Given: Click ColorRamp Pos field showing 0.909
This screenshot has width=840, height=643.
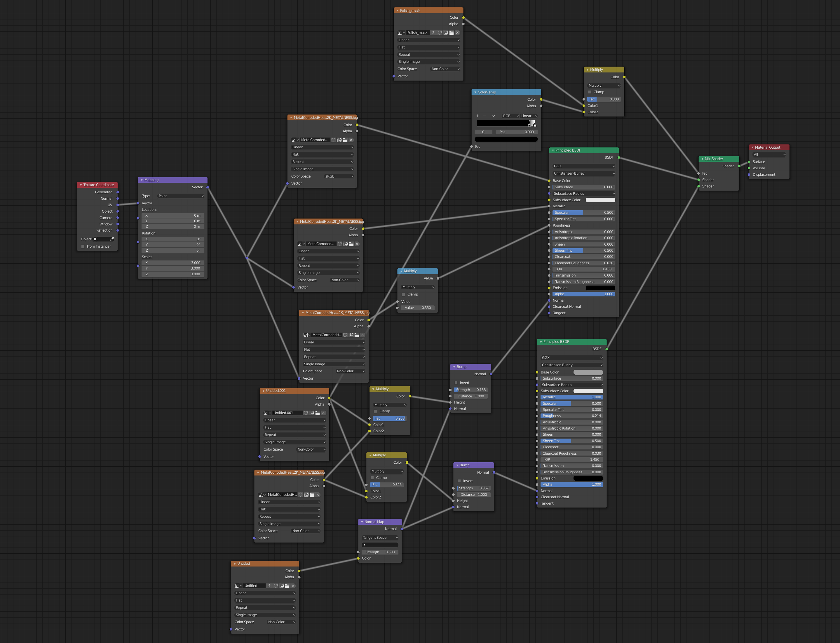Looking at the screenshot, I should click(516, 132).
